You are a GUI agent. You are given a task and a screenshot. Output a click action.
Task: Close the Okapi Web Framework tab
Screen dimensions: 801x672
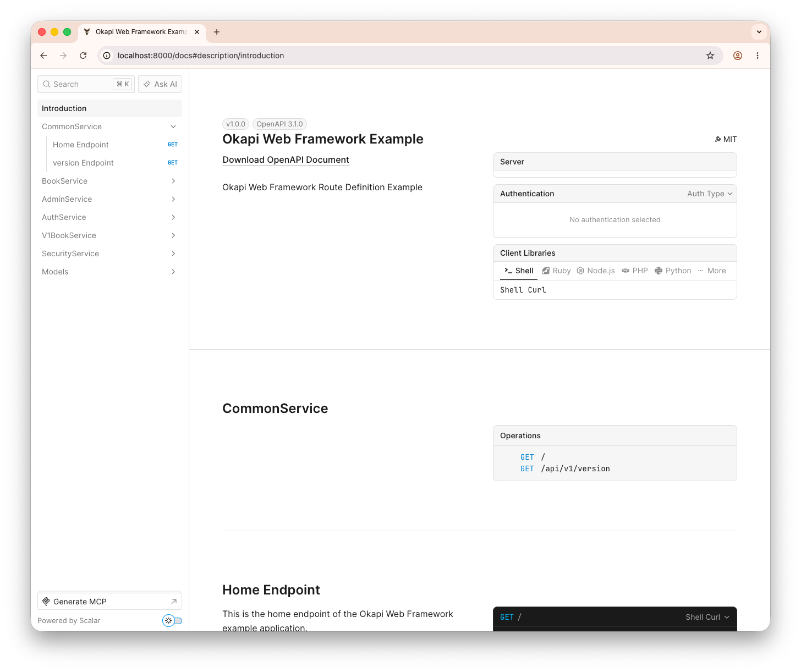pos(197,32)
